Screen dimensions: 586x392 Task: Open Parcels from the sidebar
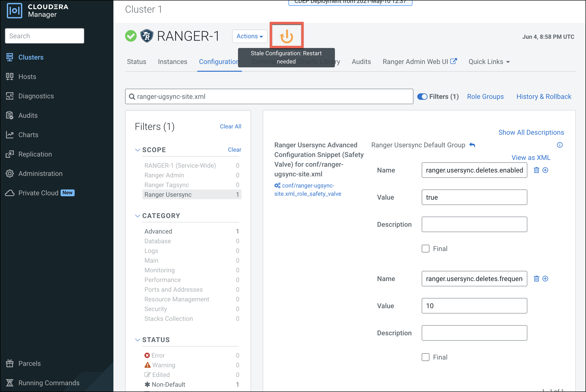click(29, 363)
